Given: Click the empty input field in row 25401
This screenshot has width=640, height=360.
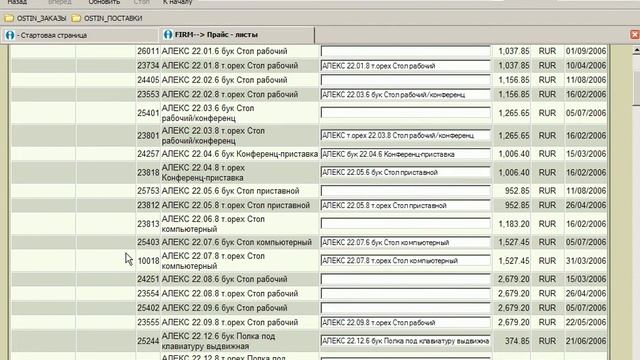Looking at the screenshot, I should [x=405, y=113].
